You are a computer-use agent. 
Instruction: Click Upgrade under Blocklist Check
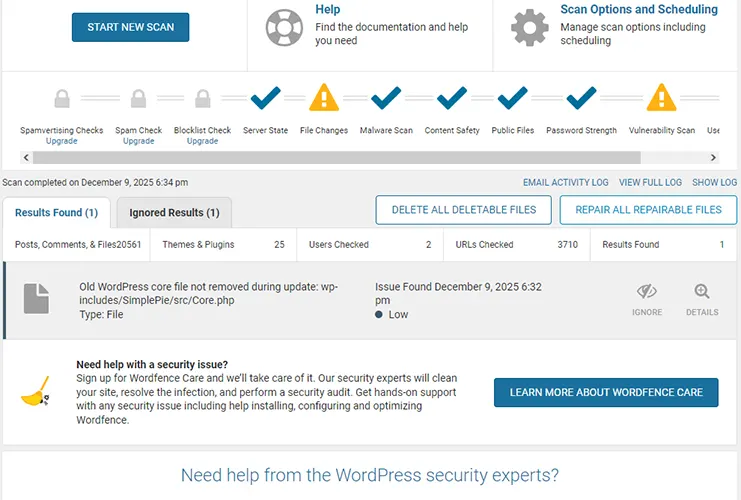(202, 141)
